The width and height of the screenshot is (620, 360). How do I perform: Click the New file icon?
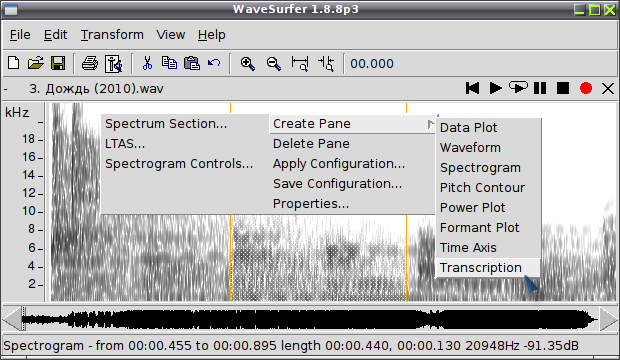click(13, 63)
